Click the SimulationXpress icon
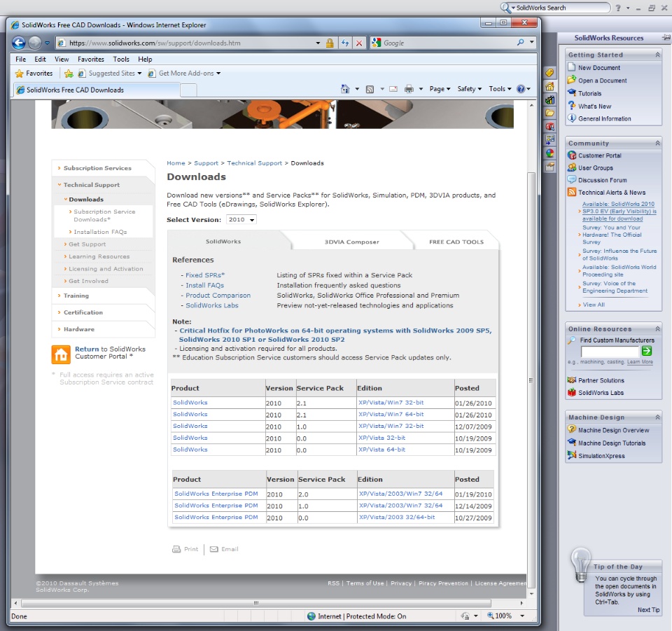The image size is (672, 631). pyautogui.click(x=571, y=455)
